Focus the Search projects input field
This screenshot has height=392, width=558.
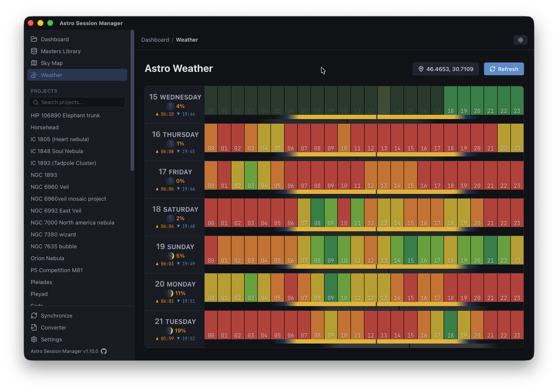coord(81,102)
